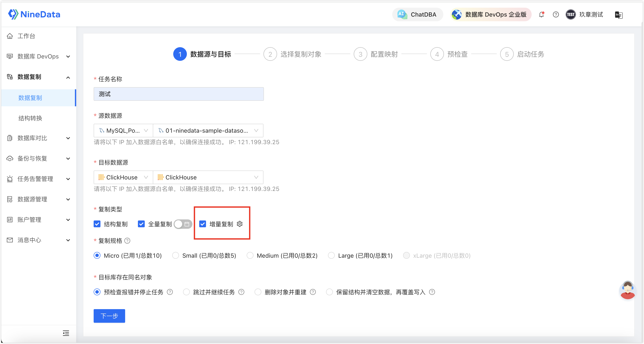Uncheck the 结构复制 checkbox
Image resolution: width=644 pixels, height=344 pixels.
[97, 224]
